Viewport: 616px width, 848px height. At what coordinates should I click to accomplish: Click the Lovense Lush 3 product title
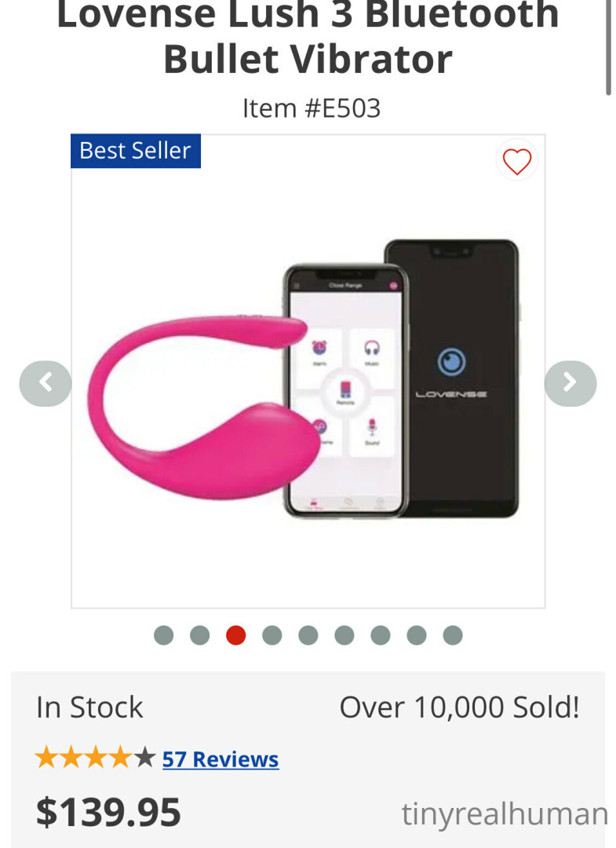pyautogui.click(x=308, y=37)
